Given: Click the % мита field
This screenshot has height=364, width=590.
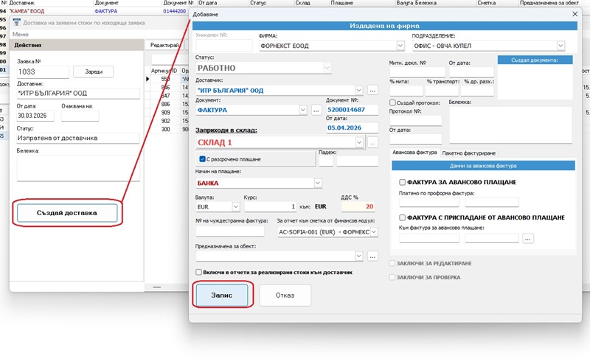Looking at the screenshot, I should pyautogui.click(x=406, y=91).
